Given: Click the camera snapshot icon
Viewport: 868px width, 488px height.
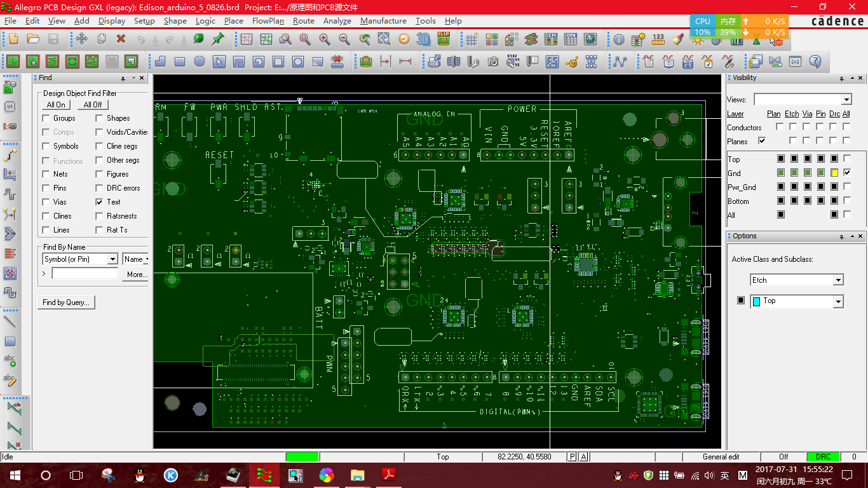Looking at the screenshot, I should pyautogui.click(x=493, y=62).
